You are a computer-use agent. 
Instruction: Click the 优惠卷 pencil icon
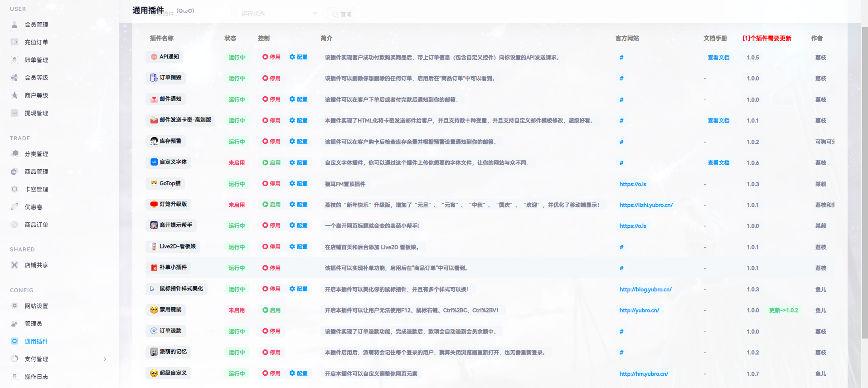pyautogui.click(x=15, y=207)
